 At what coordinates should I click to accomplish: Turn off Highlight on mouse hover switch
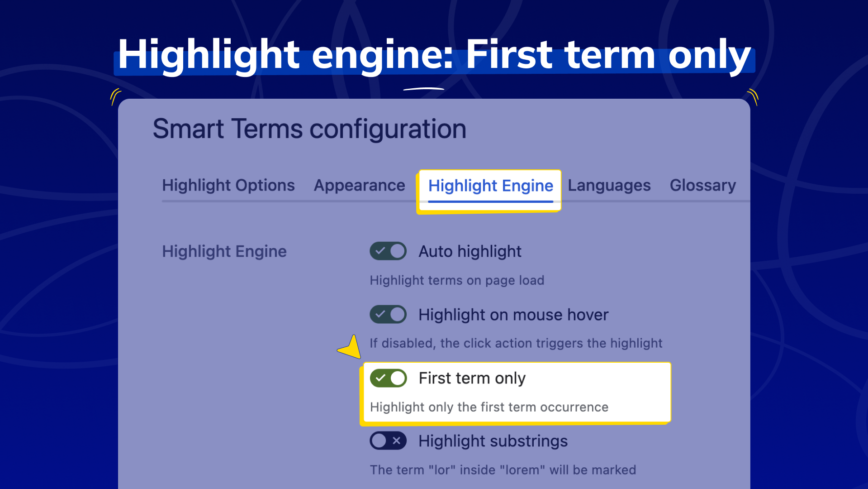coord(388,315)
